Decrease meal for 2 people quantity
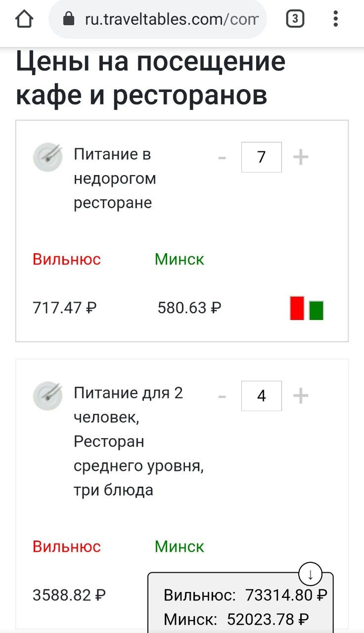The image size is (364, 633). click(222, 396)
